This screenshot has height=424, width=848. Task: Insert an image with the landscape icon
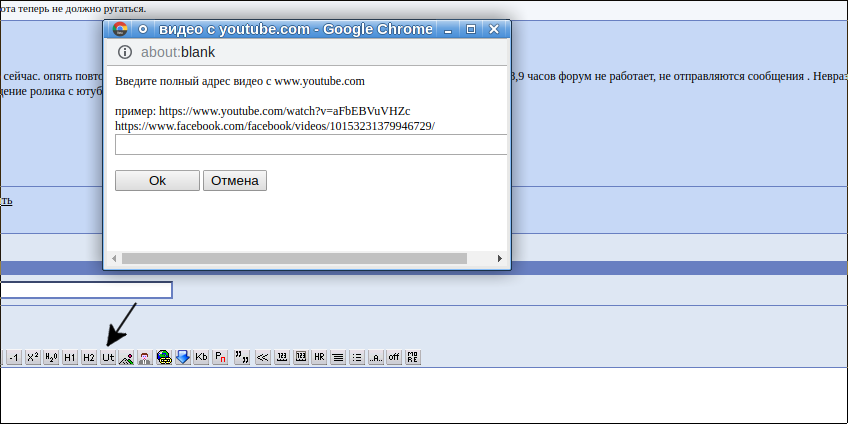pyautogui.click(x=127, y=357)
